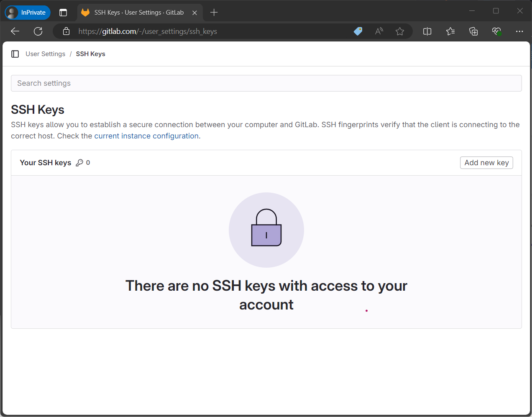
Task: Open a new browser tab
Action: click(x=214, y=13)
